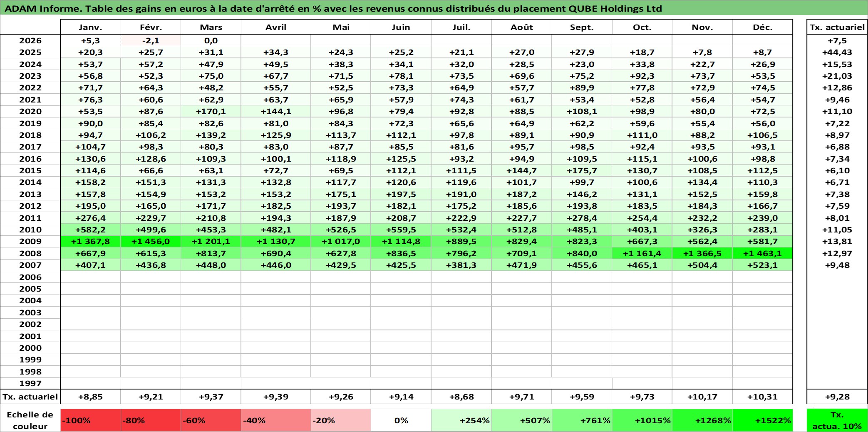Click the +523,1 cell in 2007

click(x=762, y=265)
